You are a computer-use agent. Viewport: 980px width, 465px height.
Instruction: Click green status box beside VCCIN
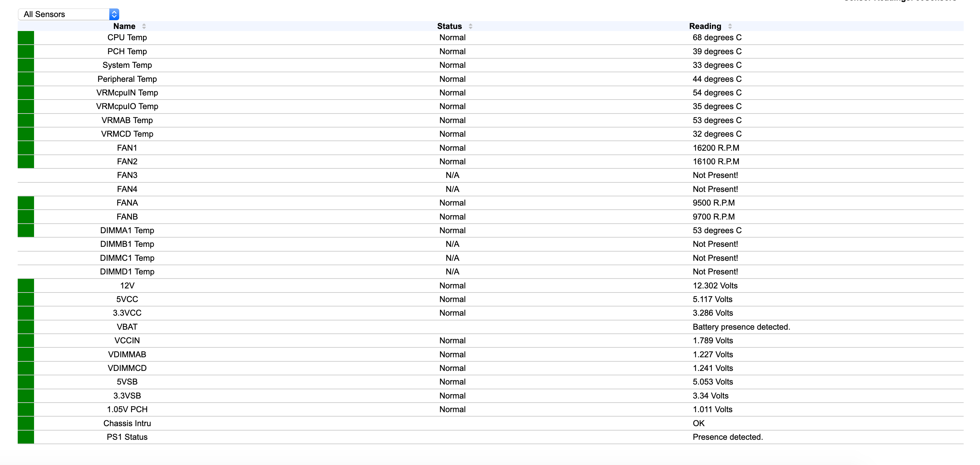[x=26, y=341]
